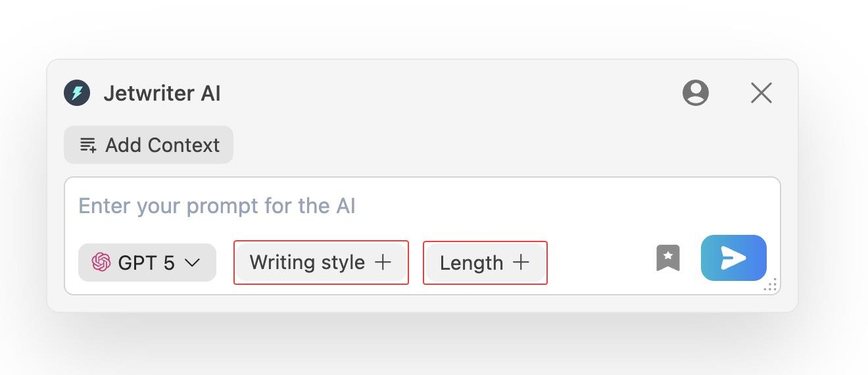Click the Writing style text label

point(307,262)
